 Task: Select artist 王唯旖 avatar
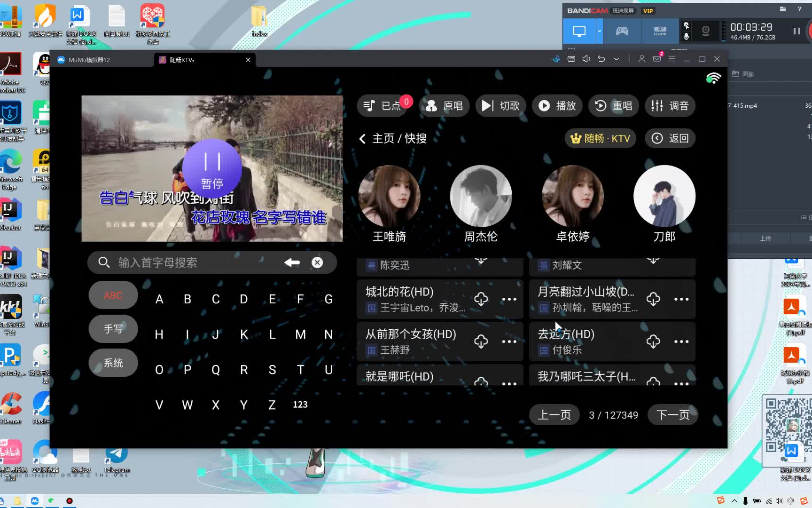point(389,196)
